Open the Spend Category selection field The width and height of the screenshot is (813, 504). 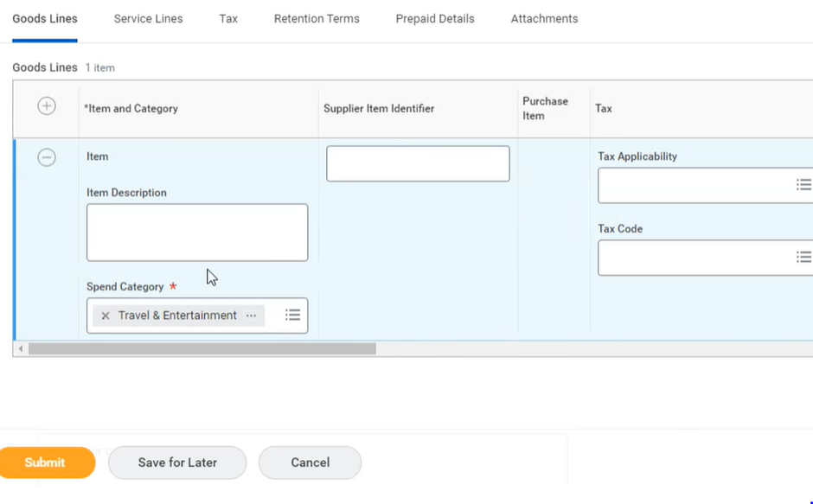coord(273,316)
